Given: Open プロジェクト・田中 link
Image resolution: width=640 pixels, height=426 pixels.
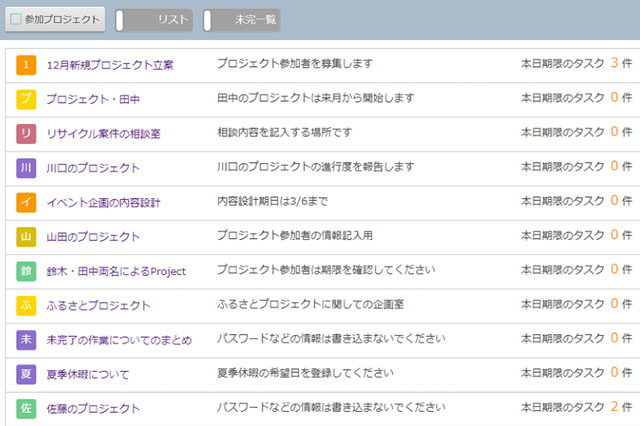Looking at the screenshot, I should (x=93, y=99).
